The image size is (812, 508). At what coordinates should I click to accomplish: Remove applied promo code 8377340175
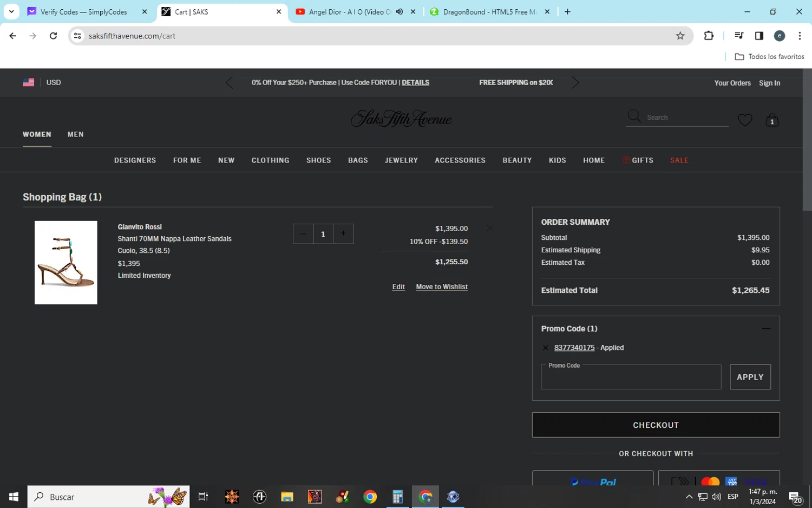click(x=546, y=348)
